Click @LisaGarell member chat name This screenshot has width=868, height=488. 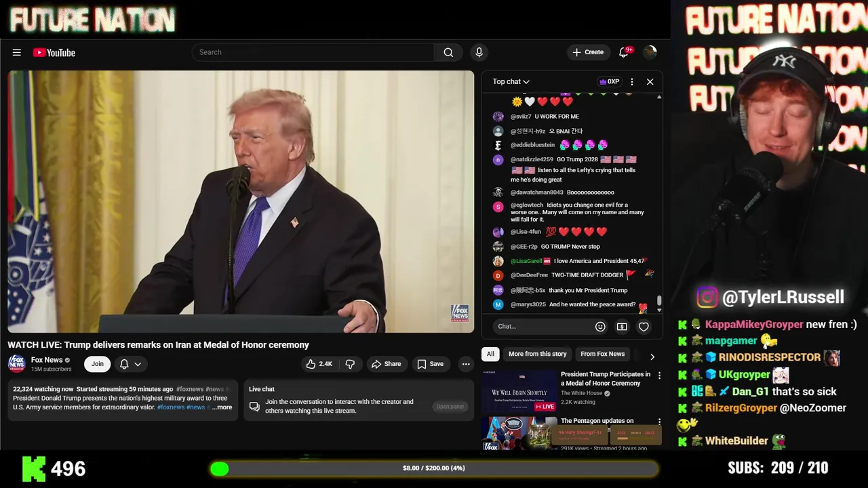pos(526,261)
